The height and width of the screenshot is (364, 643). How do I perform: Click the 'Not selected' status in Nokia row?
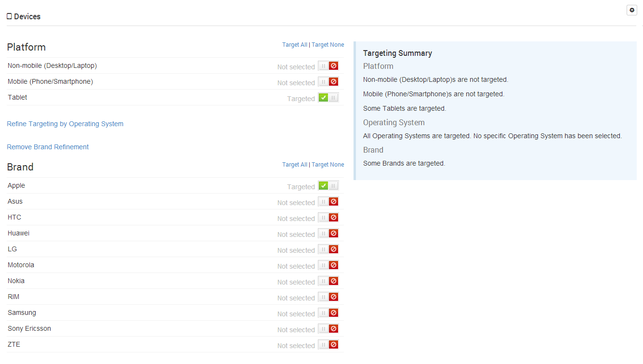296,282
